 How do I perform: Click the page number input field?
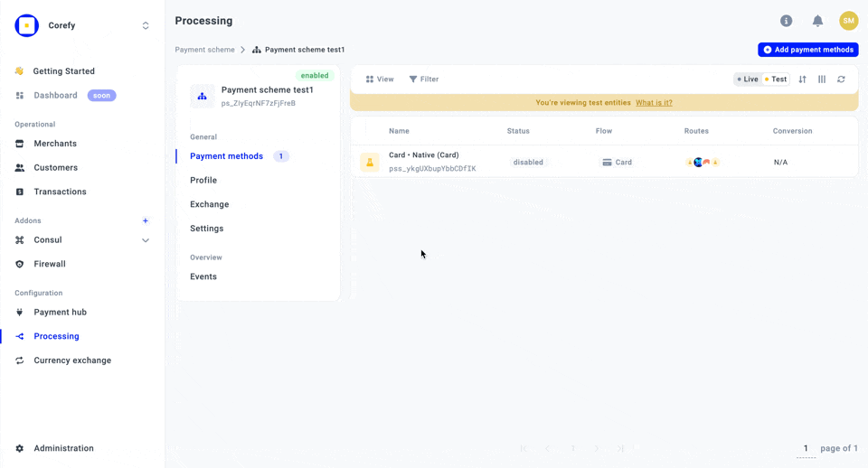click(806, 449)
